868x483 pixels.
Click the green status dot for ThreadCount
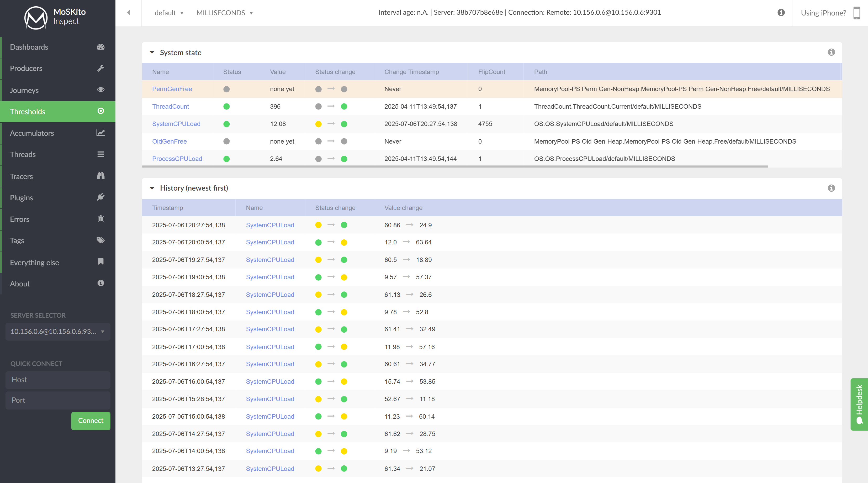226,106
